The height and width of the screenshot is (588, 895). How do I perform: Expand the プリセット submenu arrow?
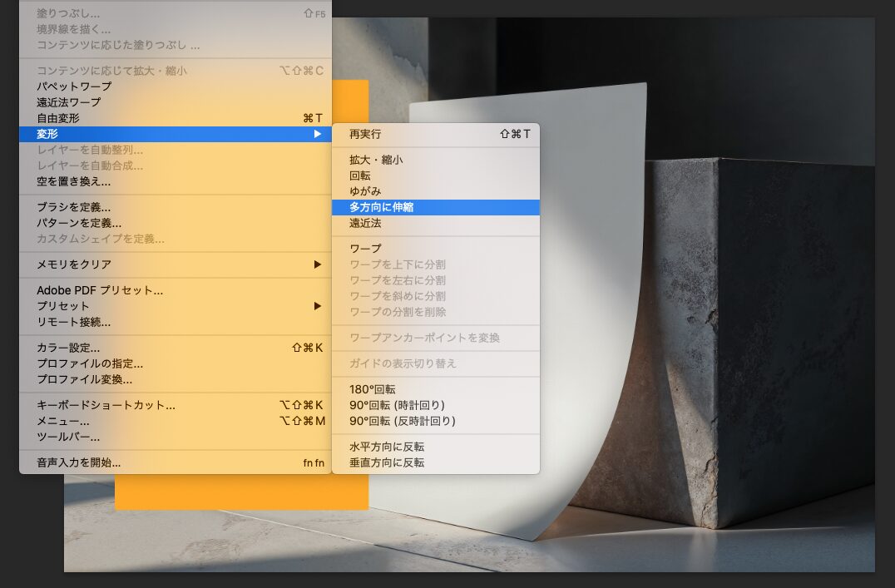click(318, 306)
